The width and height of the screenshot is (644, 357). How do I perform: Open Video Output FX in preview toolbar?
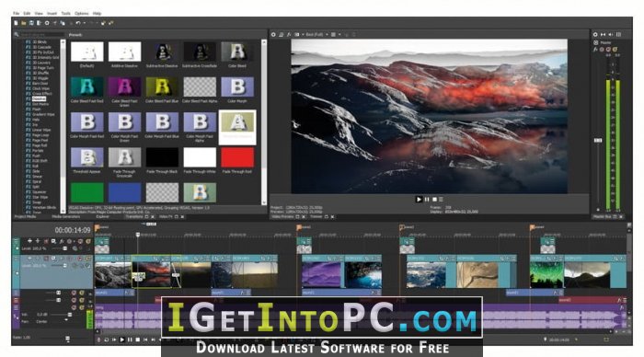click(x=289, y=35)
